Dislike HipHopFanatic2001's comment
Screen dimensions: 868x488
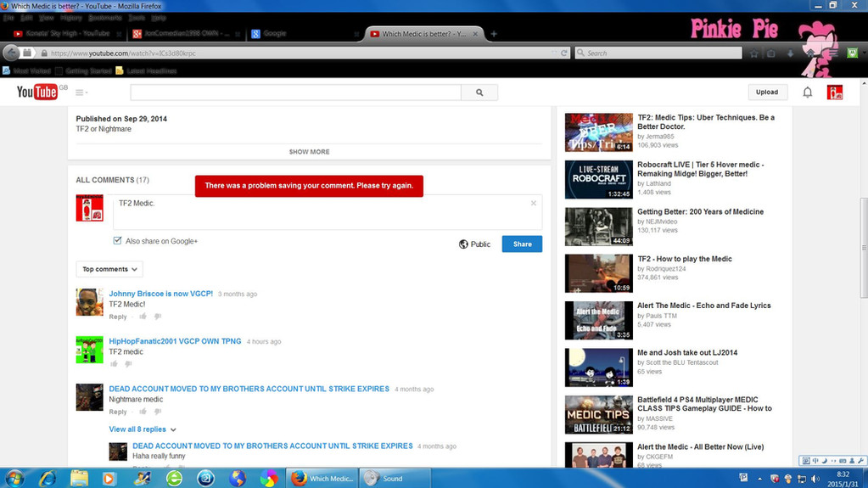pyautogui.click(x=128, y=364)
